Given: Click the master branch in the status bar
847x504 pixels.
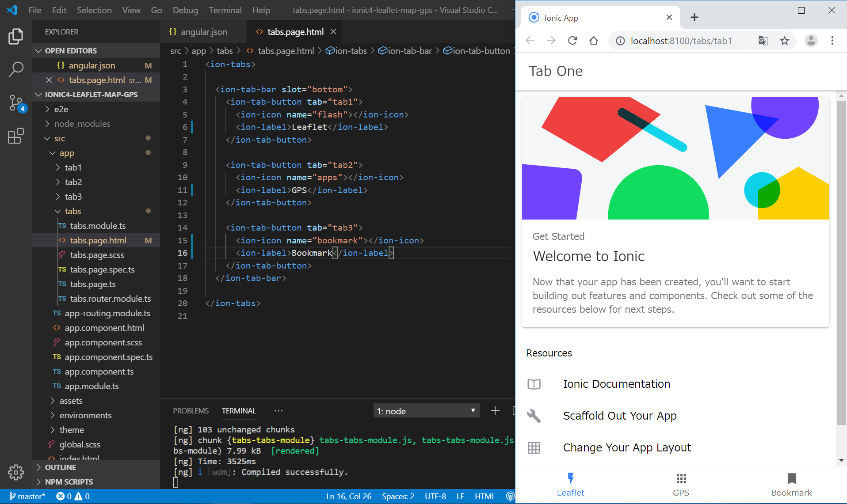Looking at the screenshot, I should click(27, 496).
